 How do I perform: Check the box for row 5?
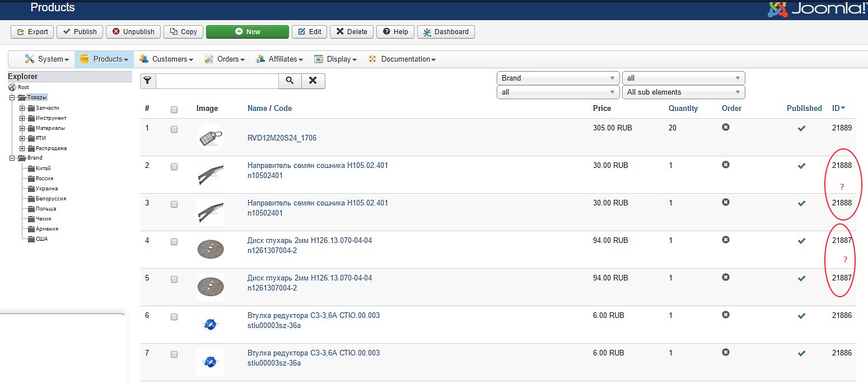click(x=174, y=279)
